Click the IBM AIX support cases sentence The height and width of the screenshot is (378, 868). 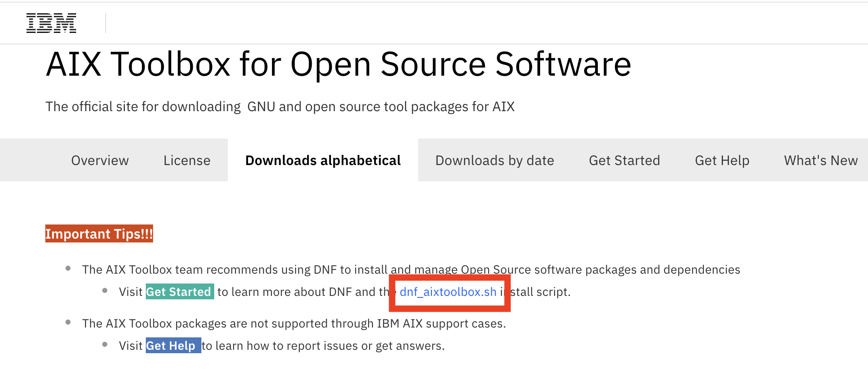294,323
